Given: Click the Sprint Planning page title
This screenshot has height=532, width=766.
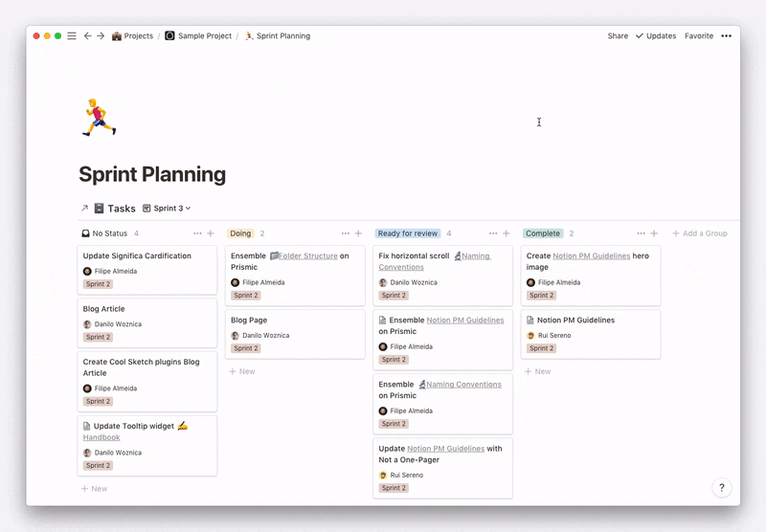Looking at the screenshot, I should 152,174.
